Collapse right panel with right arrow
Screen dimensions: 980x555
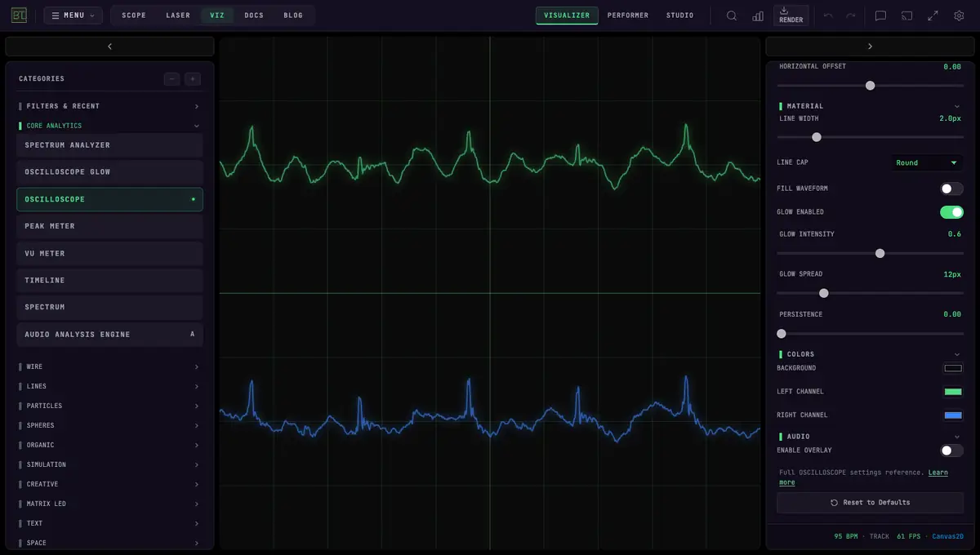[x=870, y=47]
